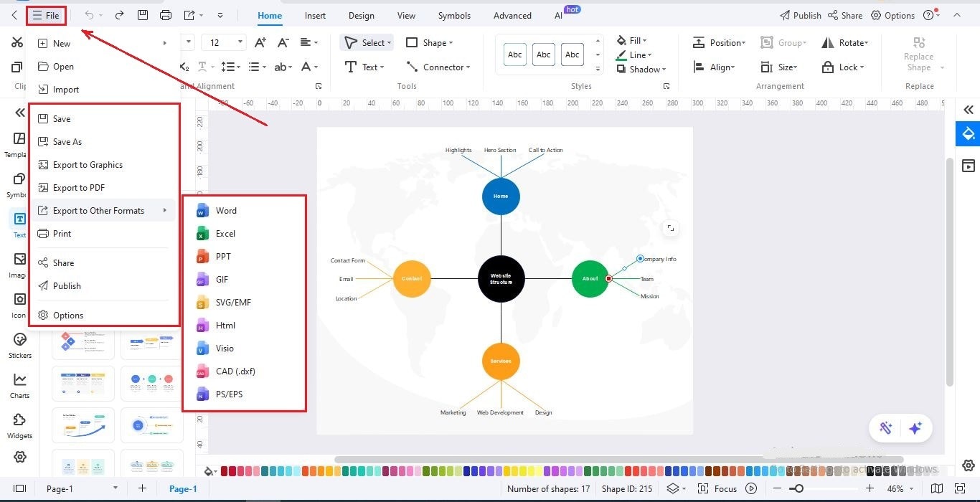Viewport: 980px width, 502px height.
Task: Click the back arrow beside File
Action: (14, 15)
